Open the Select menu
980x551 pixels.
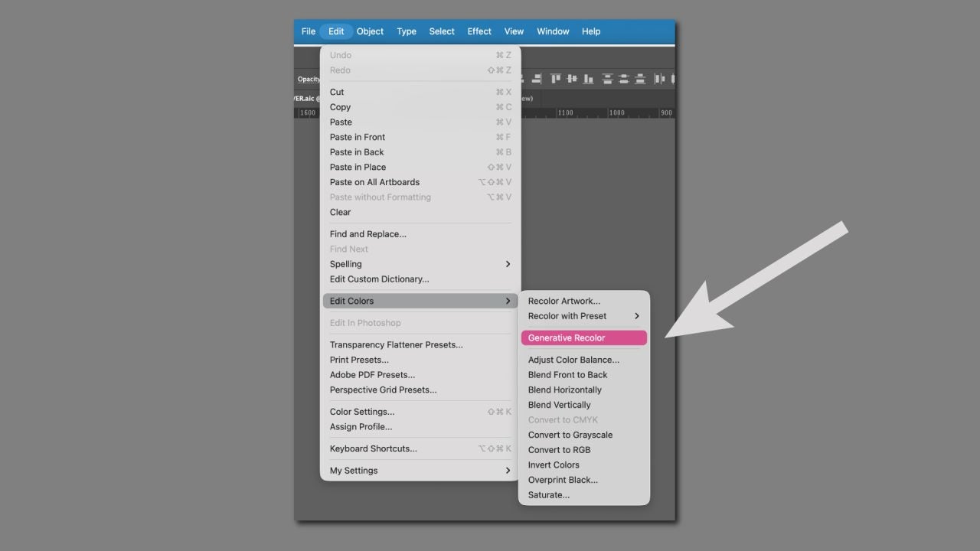click(x=442, y=31)
